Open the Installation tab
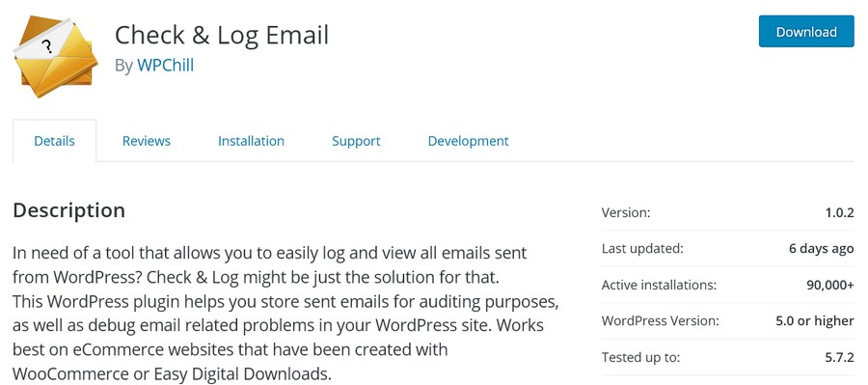The height and width of the screenshot is (385, 868). click(x=251, y=141)
